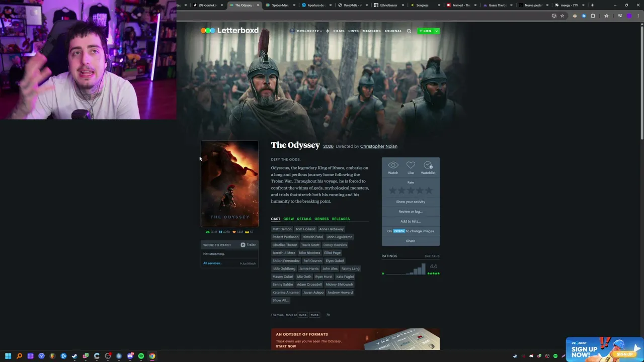Click the PATRON badge
The image size is (644, 362).
[399, 231]
